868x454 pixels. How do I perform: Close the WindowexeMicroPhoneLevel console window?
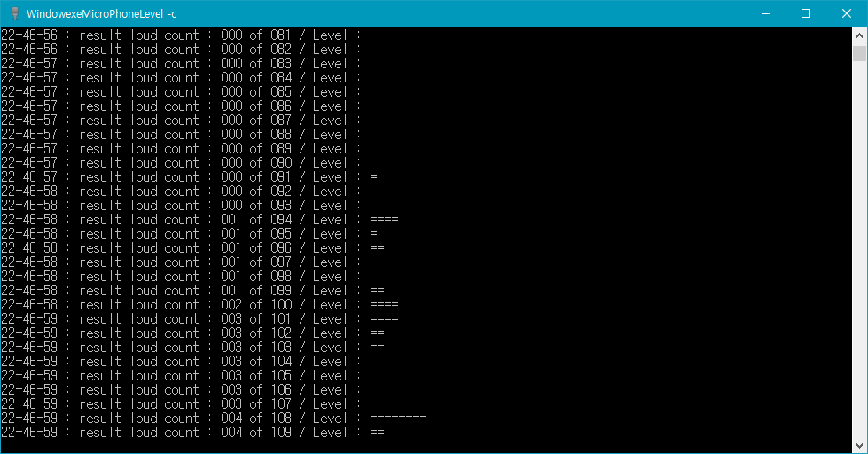847,14
